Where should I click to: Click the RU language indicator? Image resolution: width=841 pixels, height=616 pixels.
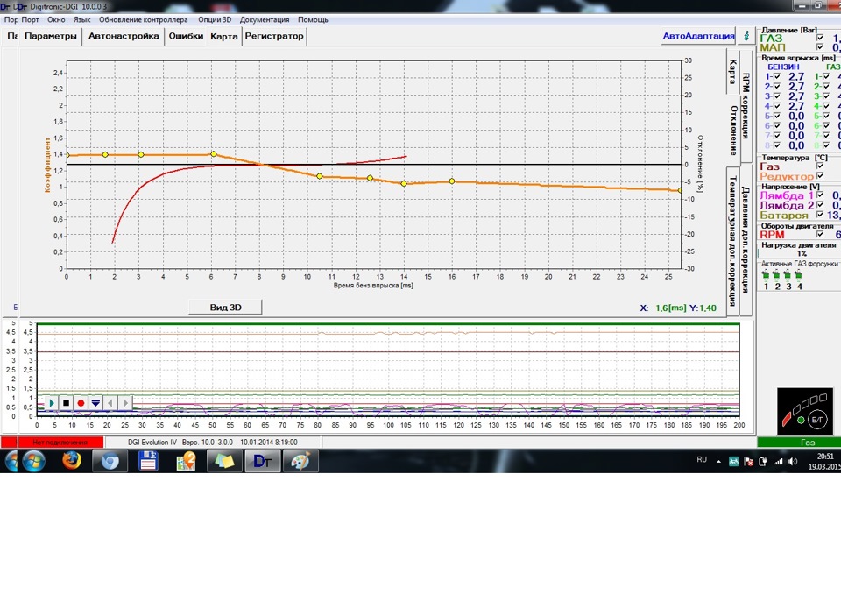pyautogui.click(x=702, y=460)
